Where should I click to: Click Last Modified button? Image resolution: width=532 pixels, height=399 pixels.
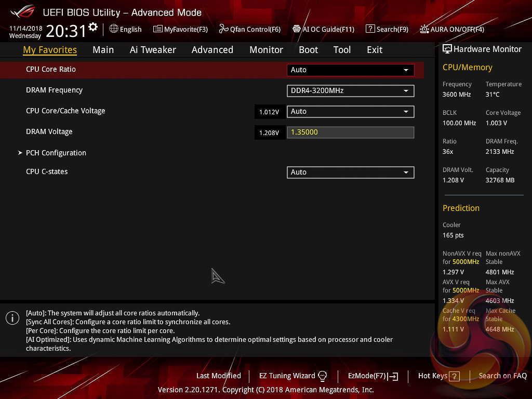[x=218, y=376]
